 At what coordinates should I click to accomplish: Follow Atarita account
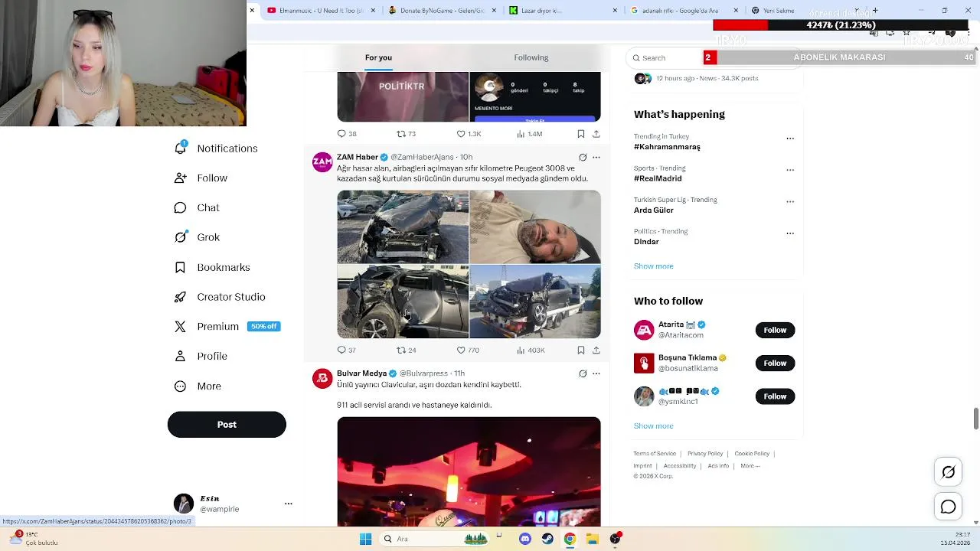pyautogui.click(x=775, y=330)
